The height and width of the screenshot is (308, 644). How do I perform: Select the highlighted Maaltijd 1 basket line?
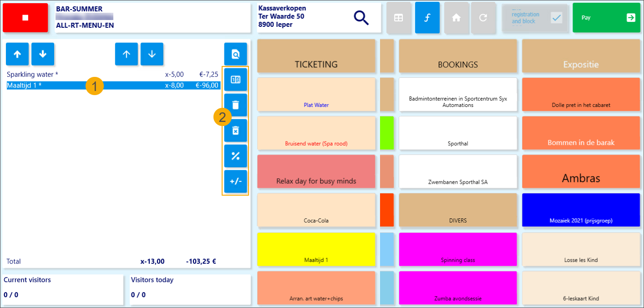[113, 85]
